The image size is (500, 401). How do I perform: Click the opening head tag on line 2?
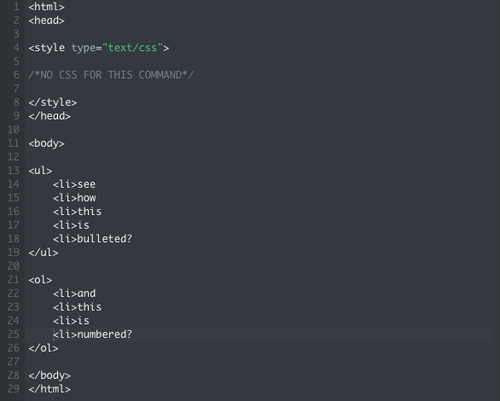(x=46, y=20)
